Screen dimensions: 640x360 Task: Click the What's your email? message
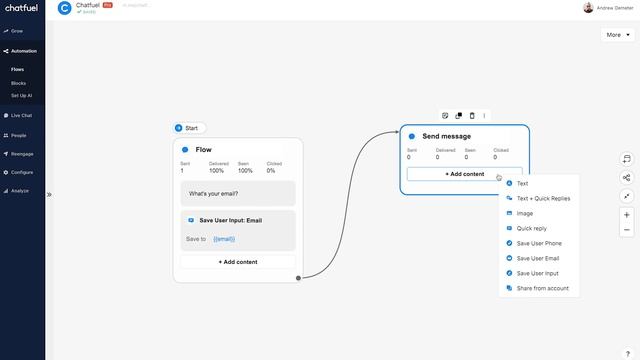(x=238, y=193)
